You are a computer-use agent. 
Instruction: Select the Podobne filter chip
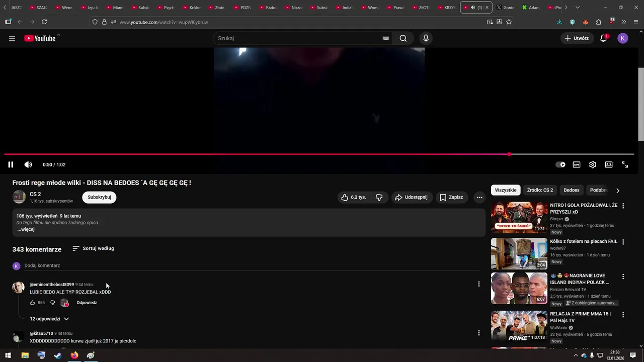click(599, 190)
